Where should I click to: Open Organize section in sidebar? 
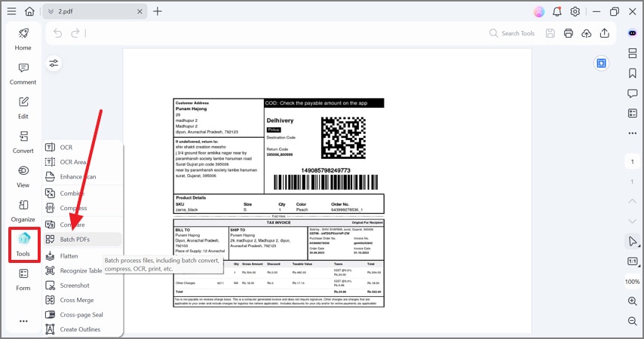pos(23,211)
